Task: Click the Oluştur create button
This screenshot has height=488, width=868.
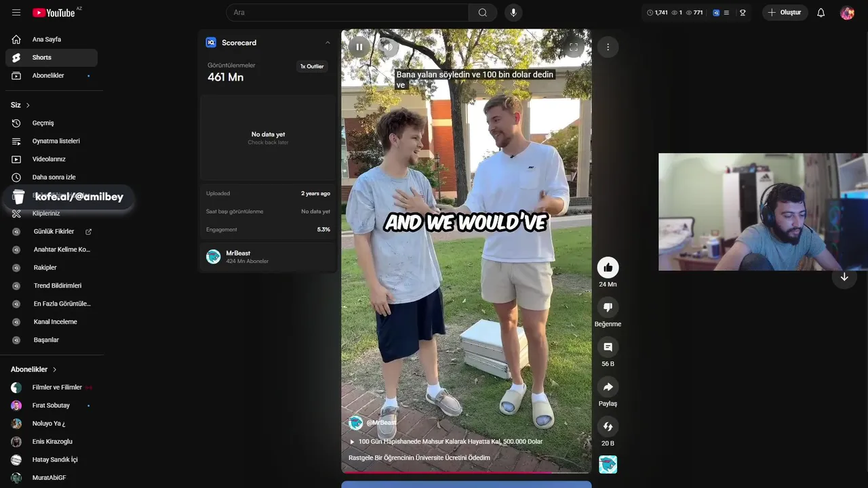Action: [785, 13]
